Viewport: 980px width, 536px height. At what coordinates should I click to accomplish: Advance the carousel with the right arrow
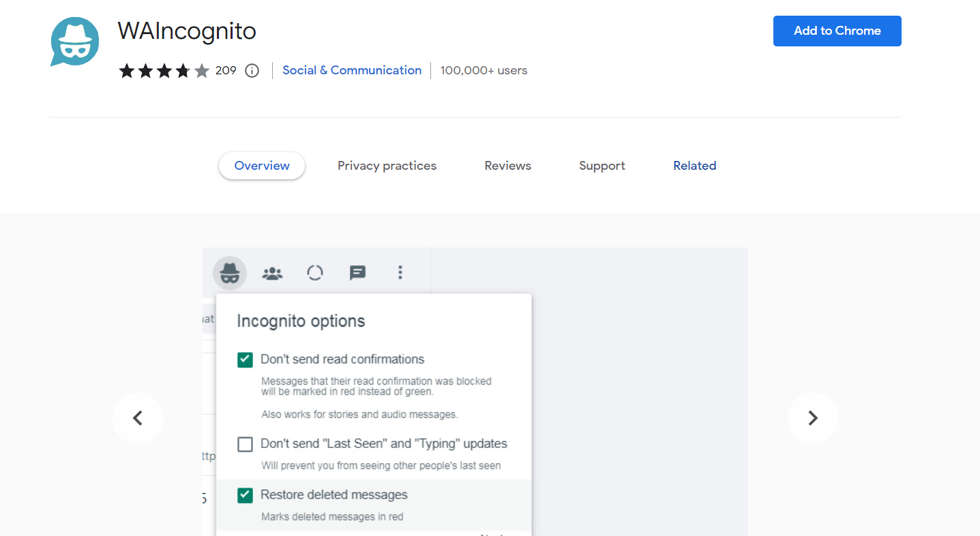(812, 418)
